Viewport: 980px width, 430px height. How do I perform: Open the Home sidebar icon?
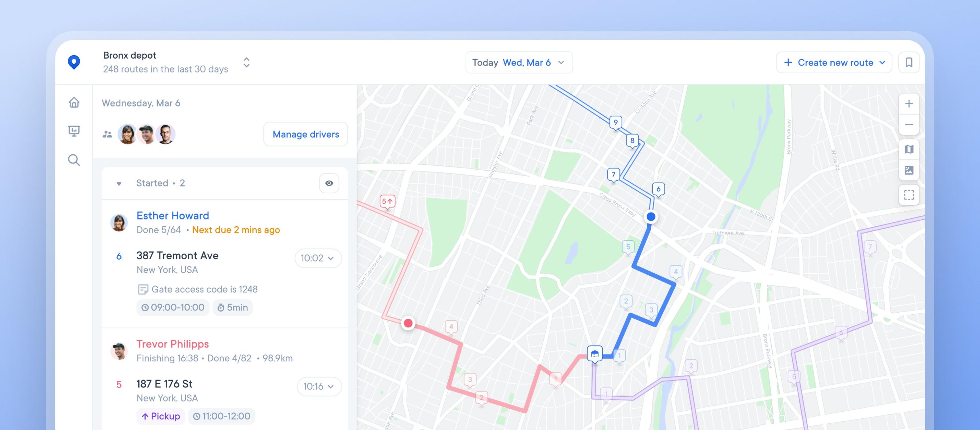[x=74, y=102]
